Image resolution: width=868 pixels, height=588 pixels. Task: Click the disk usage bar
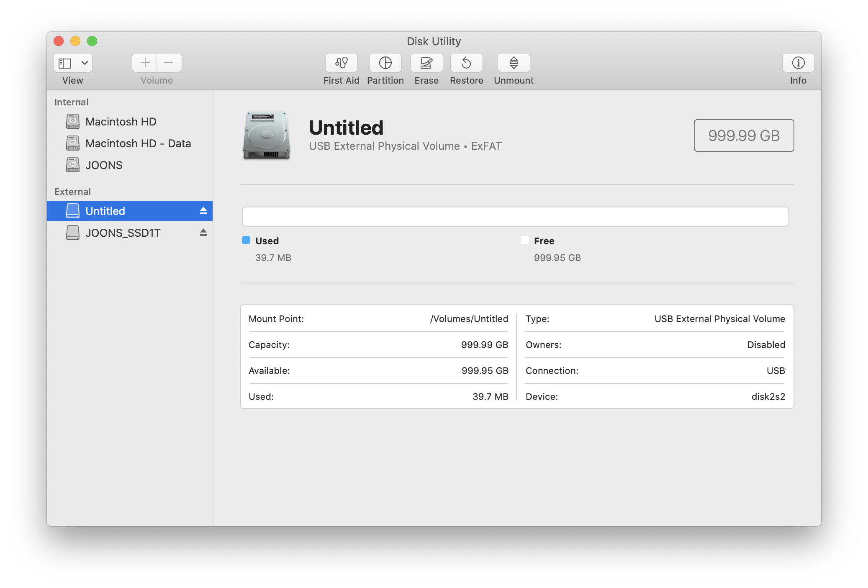pos(515,217)
